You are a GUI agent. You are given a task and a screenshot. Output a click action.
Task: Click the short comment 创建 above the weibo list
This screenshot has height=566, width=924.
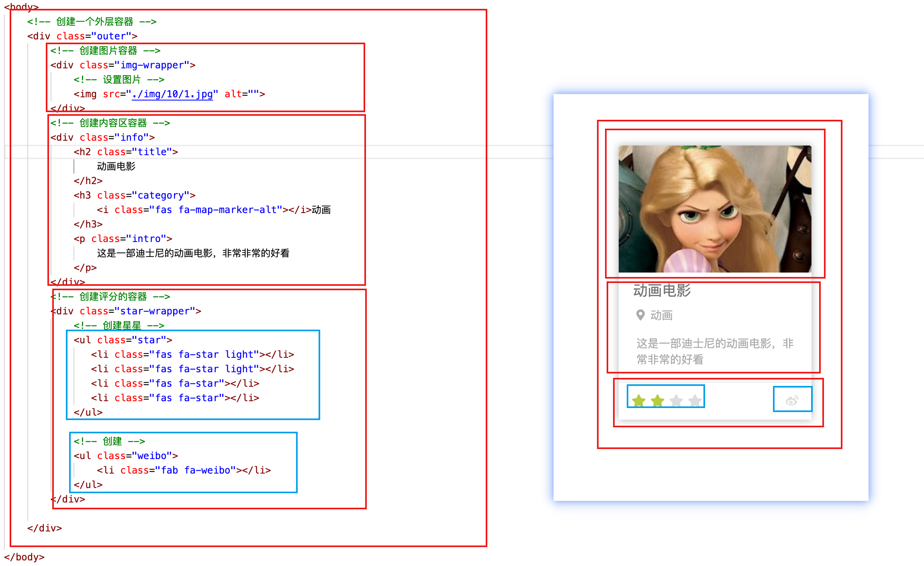(x=109, y=441)
